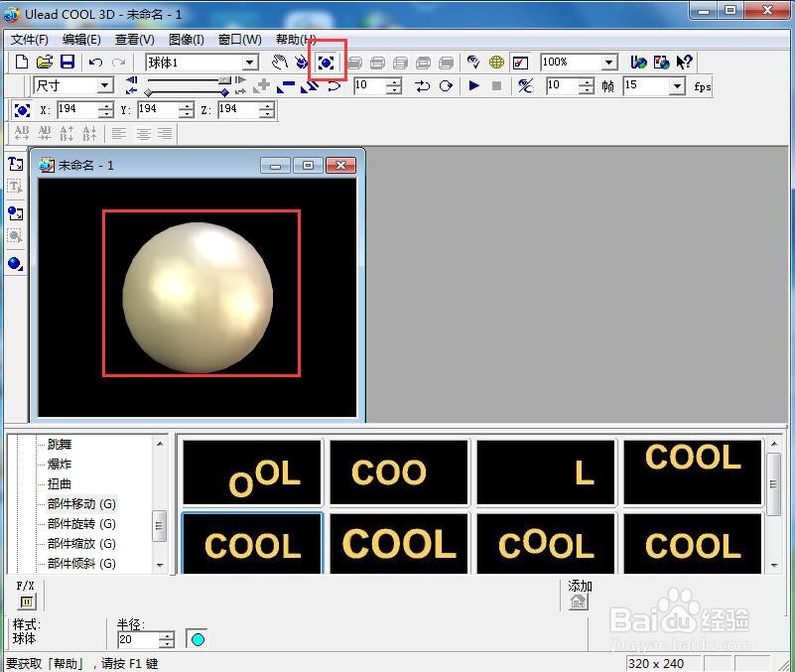Select the COO preset thumbnail
The height and width of the screenshot is (672, 795).
pyautogui.click(x=399, y=472)
